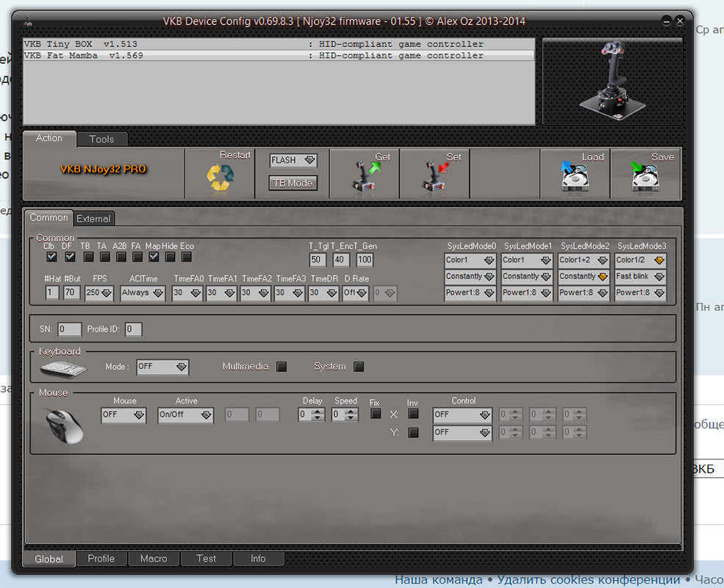The height and width of the screenshot is (588, 724).
Task: Select VKB Tiny BOX device row
Action: click(279, 44)
